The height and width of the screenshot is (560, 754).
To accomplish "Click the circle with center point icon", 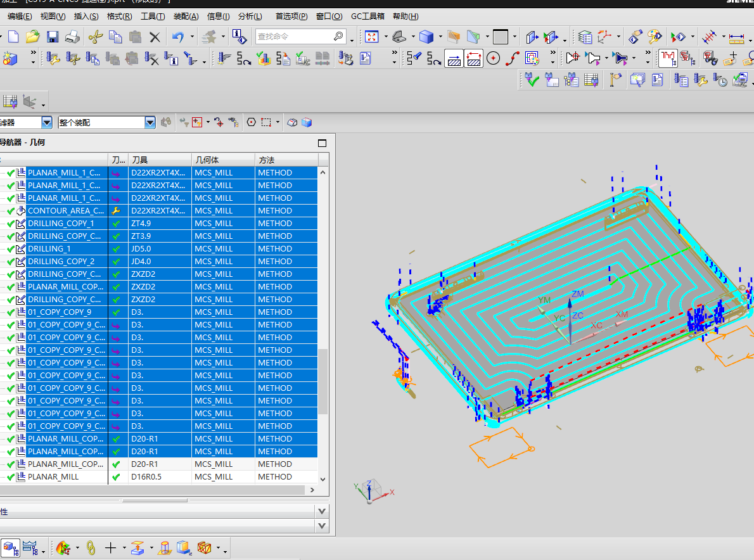I will [493, 59].
